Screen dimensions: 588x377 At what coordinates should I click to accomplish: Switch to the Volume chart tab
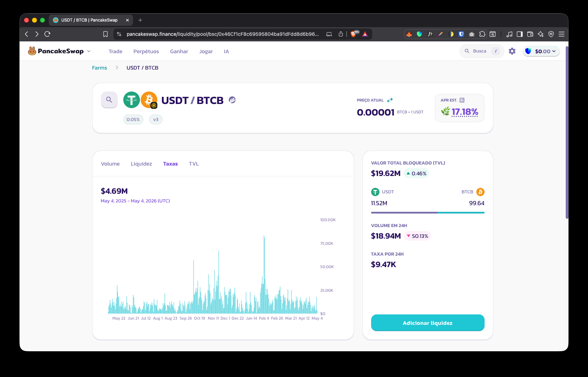(110, 164)
